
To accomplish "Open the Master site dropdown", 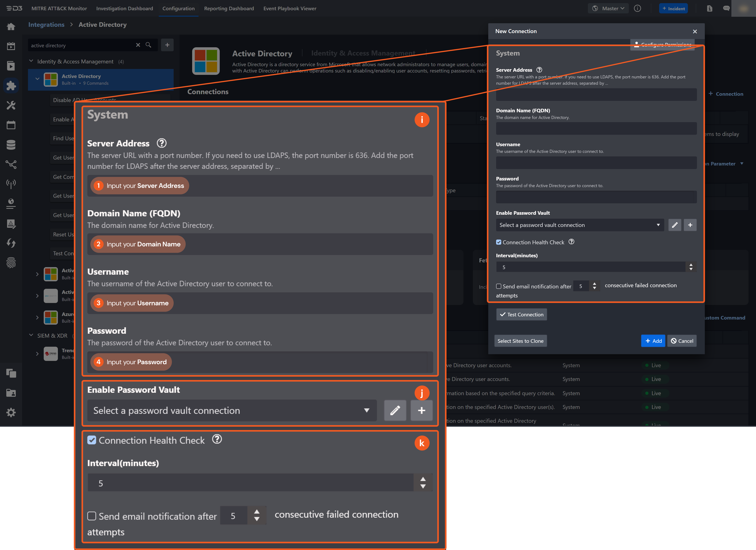I will tap(609, 8).
